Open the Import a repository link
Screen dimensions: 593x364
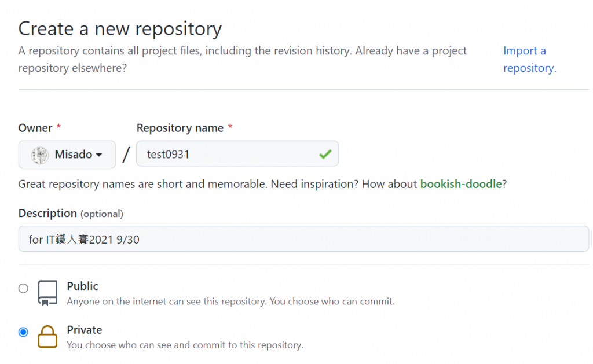pos(529,60)
